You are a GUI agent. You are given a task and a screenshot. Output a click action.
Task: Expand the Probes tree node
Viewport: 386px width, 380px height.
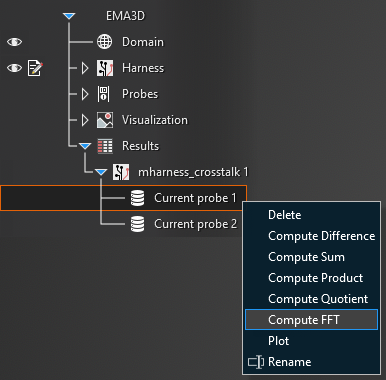(x=85, y=94)
